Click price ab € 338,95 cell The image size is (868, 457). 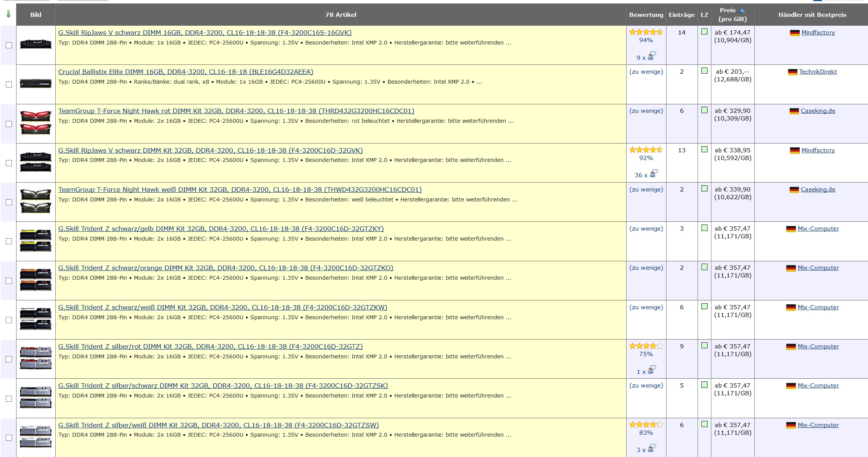tap(732, 150)
